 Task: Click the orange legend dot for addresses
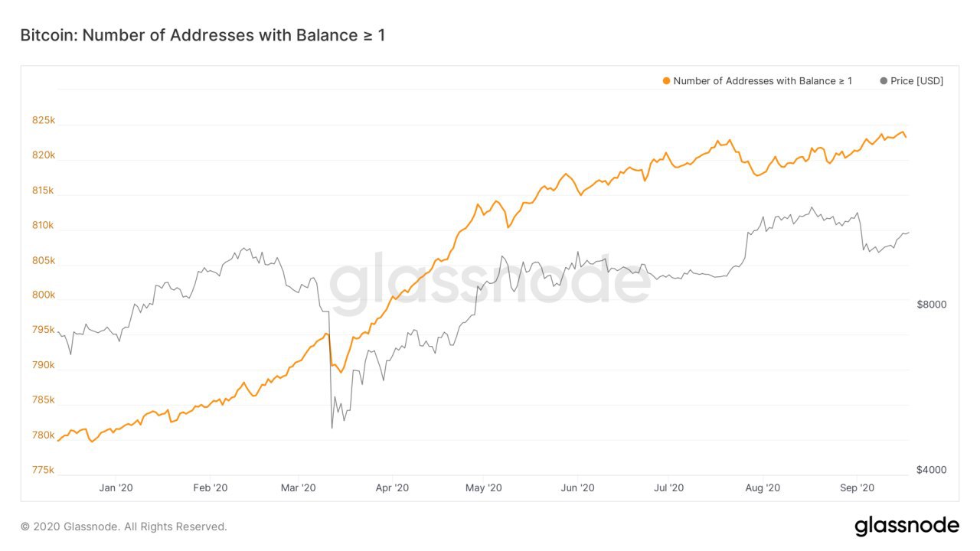point(666,81)
